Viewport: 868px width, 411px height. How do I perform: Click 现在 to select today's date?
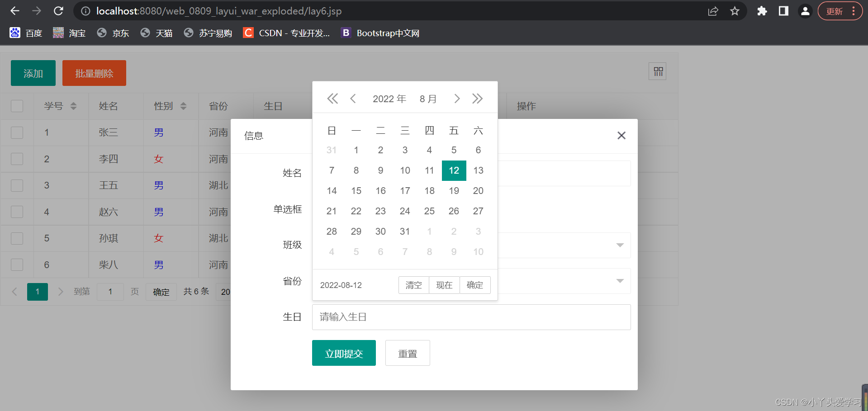pyautogui.click(x=444, y=285)
